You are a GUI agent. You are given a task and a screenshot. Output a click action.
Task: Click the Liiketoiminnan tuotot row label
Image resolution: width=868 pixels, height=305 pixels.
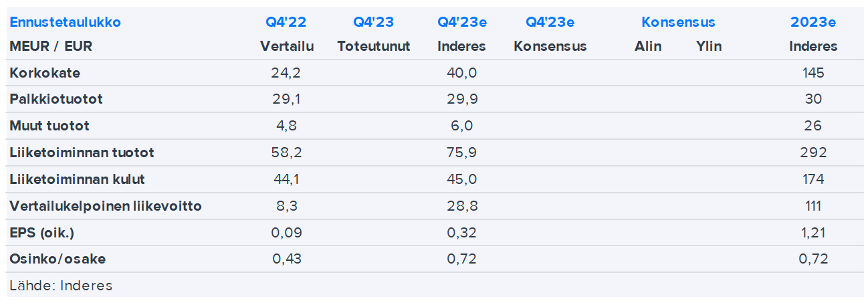[x=82, y=152]
